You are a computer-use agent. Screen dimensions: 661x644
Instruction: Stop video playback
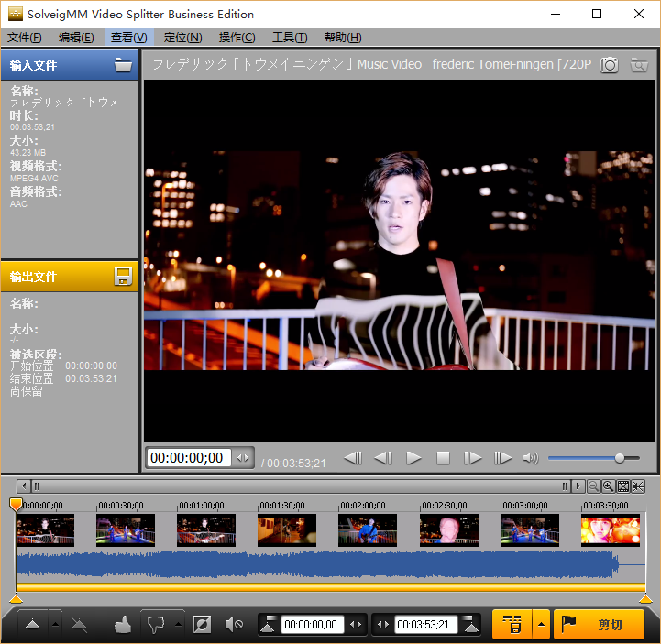[x=443, y=458]
